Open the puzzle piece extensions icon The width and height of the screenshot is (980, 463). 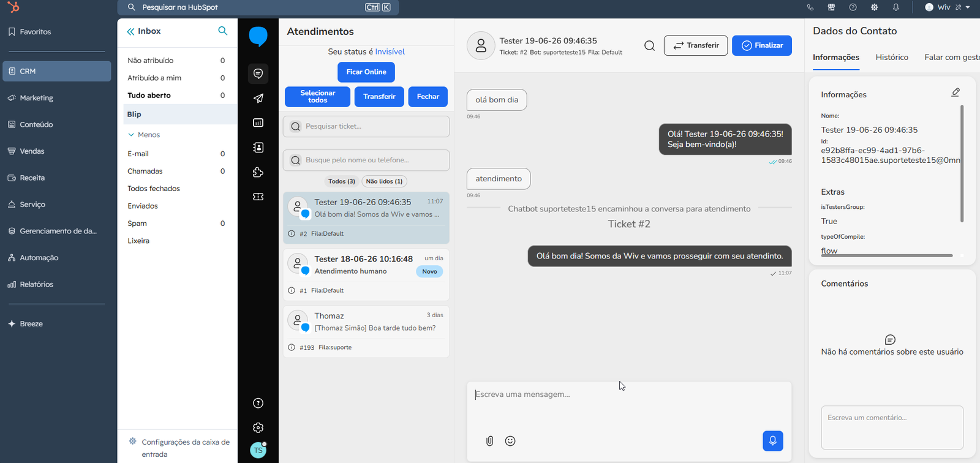258,172
